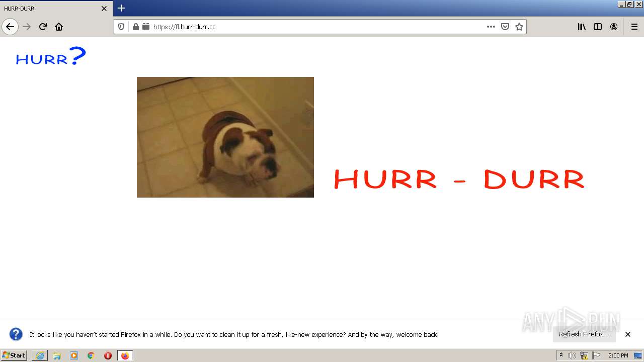This screenshot has height=362, width=644.
Task: Open the Library panel
Action: 582,27
